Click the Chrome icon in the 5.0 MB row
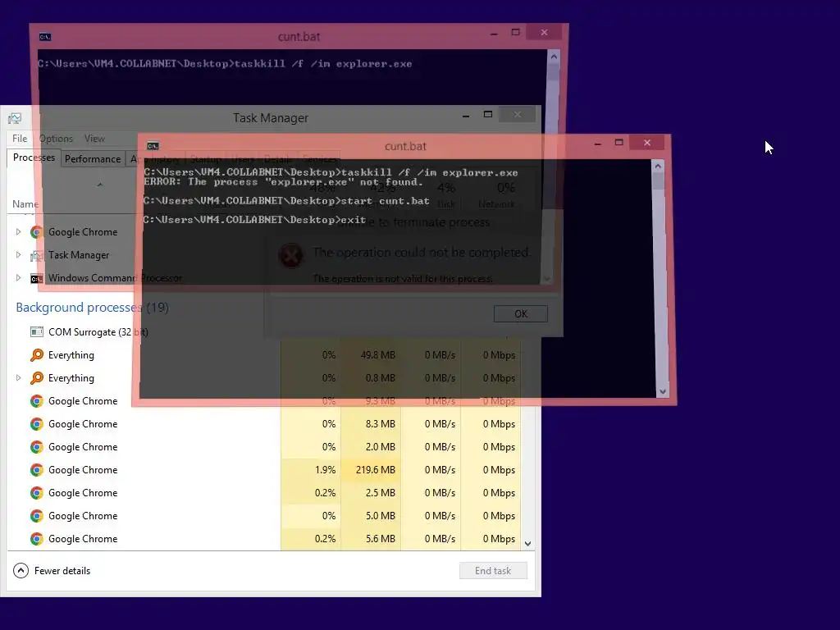 [36, 517]
